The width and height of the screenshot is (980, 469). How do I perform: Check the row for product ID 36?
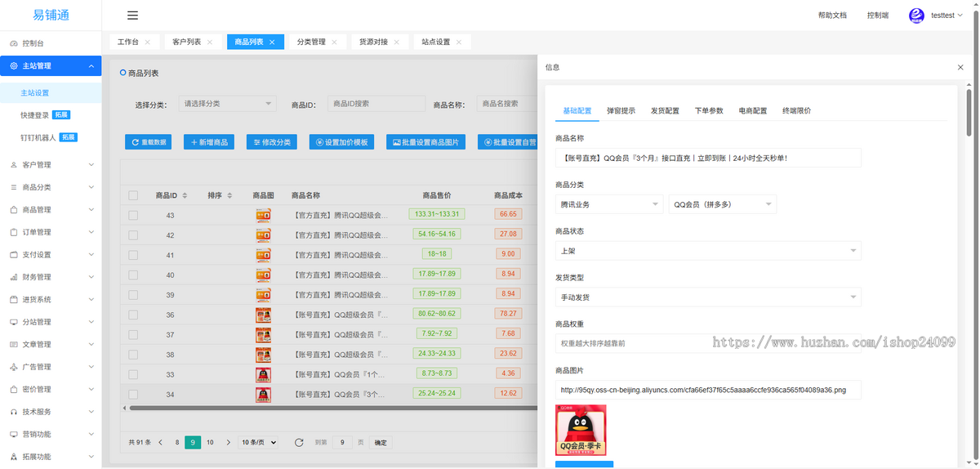(x=133, y=315)
